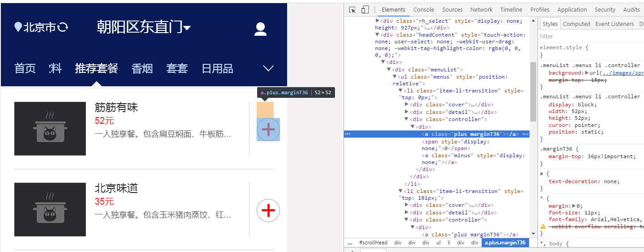Expand the first cover div node
This screenshot has width=644, height=252.
[407, 105]
